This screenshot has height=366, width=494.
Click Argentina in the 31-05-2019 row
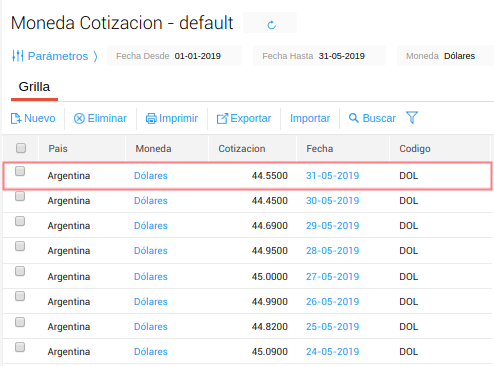point(69,176)
